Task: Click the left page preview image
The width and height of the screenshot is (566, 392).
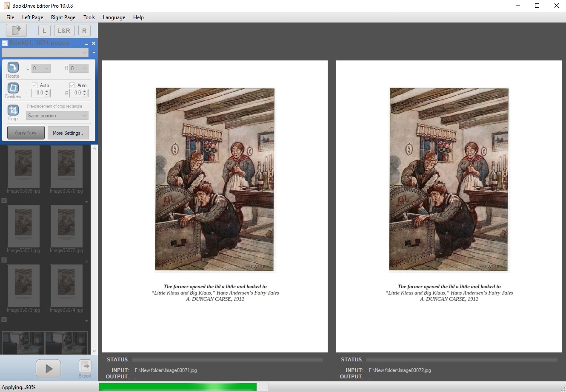Action: coord(215,206)
